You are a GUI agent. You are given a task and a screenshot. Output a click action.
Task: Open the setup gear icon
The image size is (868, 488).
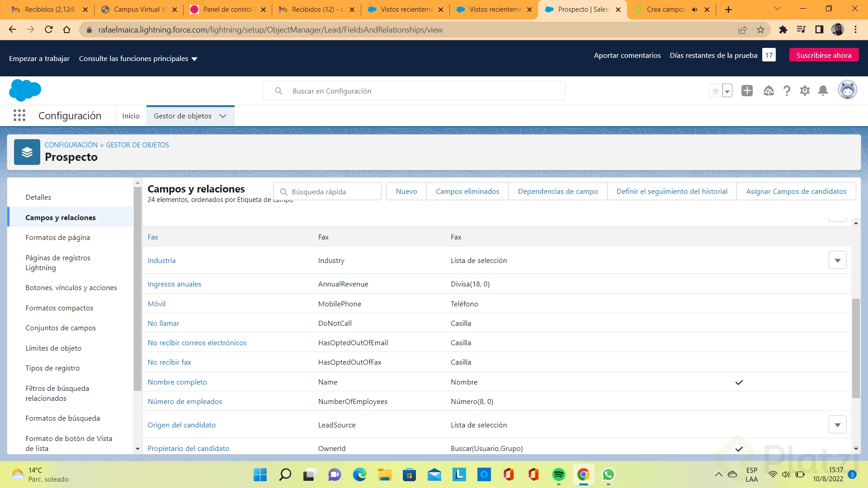pyautogui.click(x=805, y=91)
